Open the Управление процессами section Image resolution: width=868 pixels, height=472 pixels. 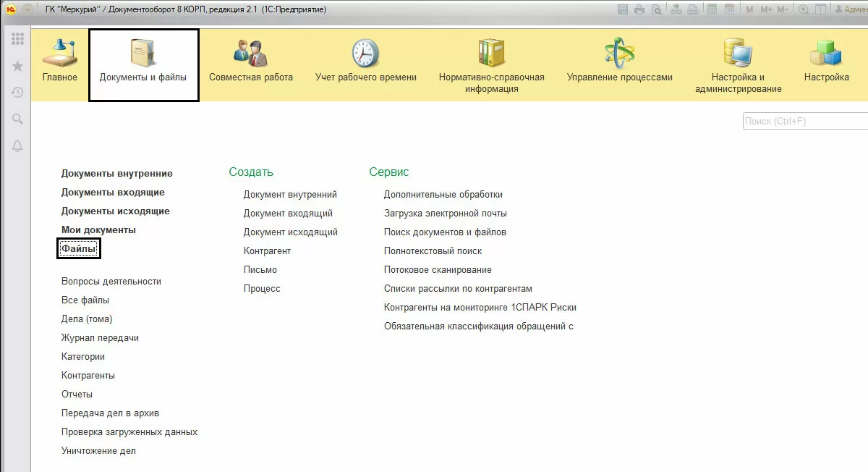click(620, 62)
